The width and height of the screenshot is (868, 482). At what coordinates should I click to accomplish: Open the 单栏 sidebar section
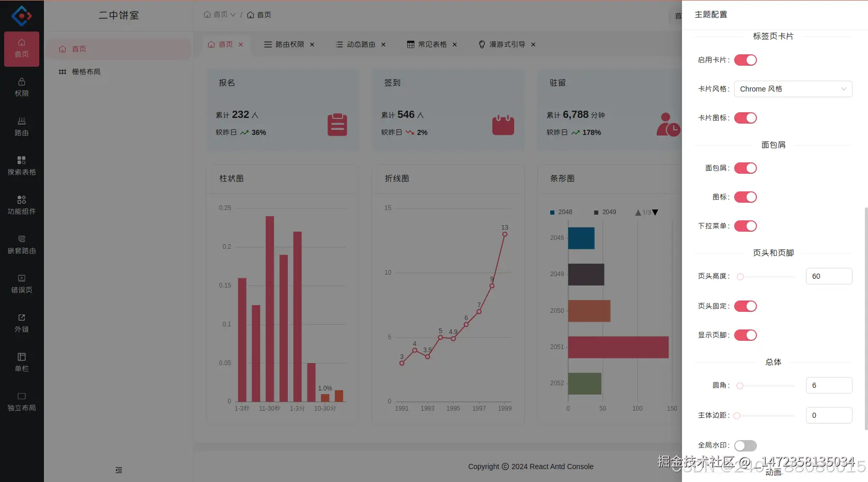pyautogui.click(x=22, y=363)
